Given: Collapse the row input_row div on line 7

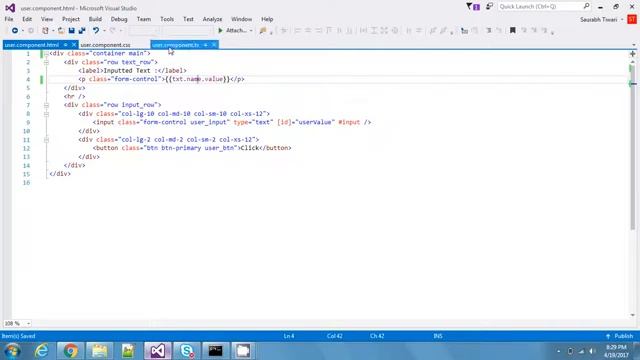Looking at the screenshot, I should pos(46,105).
